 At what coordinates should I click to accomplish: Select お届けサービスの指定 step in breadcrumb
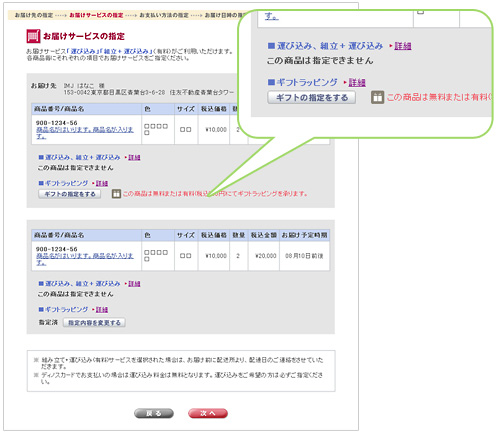point(96,15)
